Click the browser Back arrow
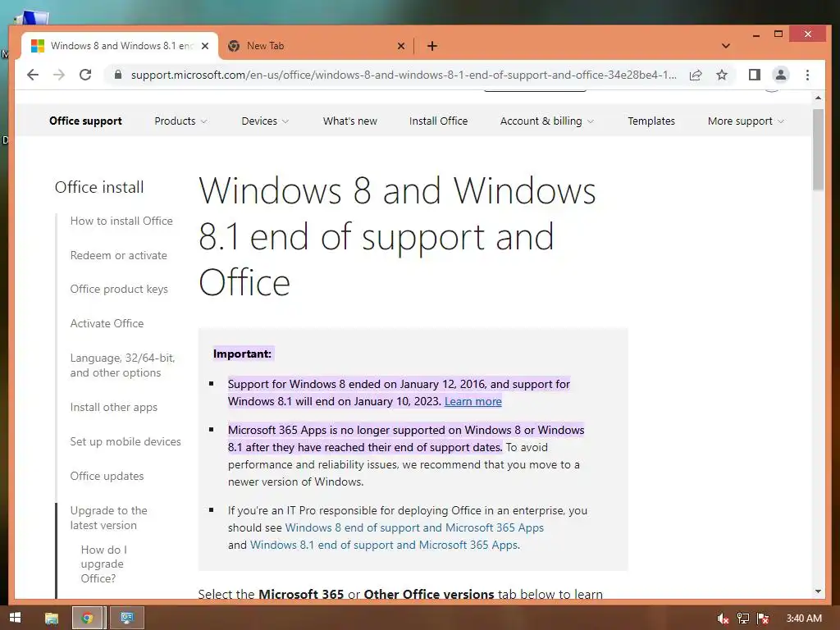This screenshot has width=840, height=630. click(x=33, y=75)
